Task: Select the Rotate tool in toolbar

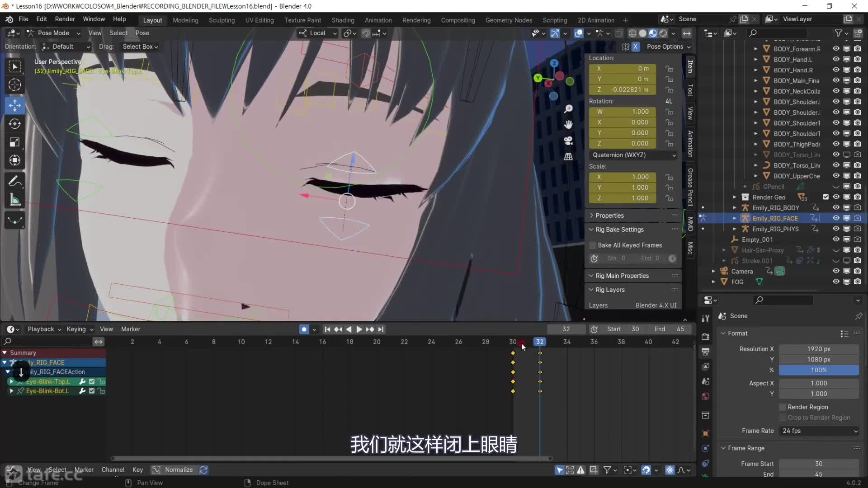Action: pos(14,124)
